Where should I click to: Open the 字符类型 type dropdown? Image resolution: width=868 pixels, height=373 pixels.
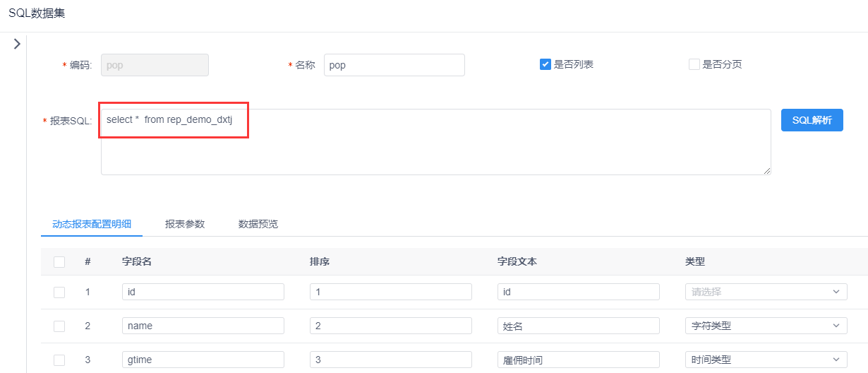[x=766, y=326]
